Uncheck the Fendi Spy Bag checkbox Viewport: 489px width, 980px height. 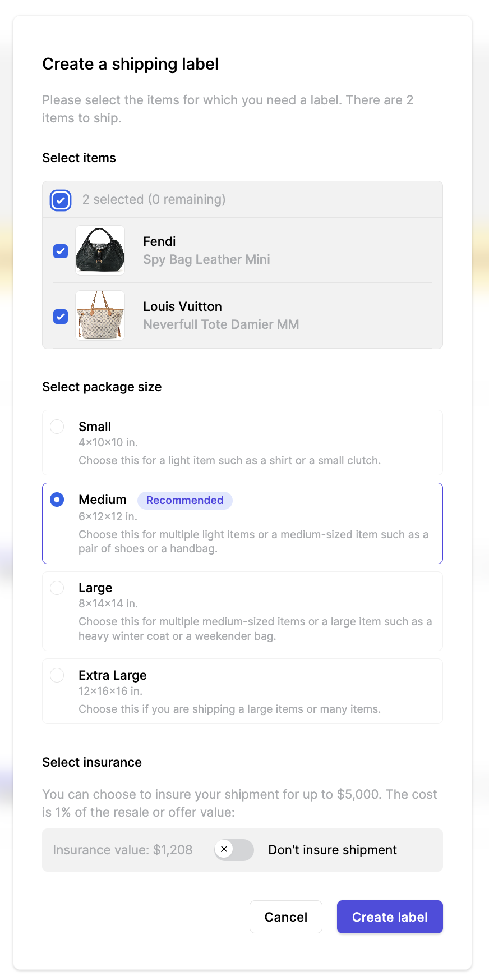61,251
